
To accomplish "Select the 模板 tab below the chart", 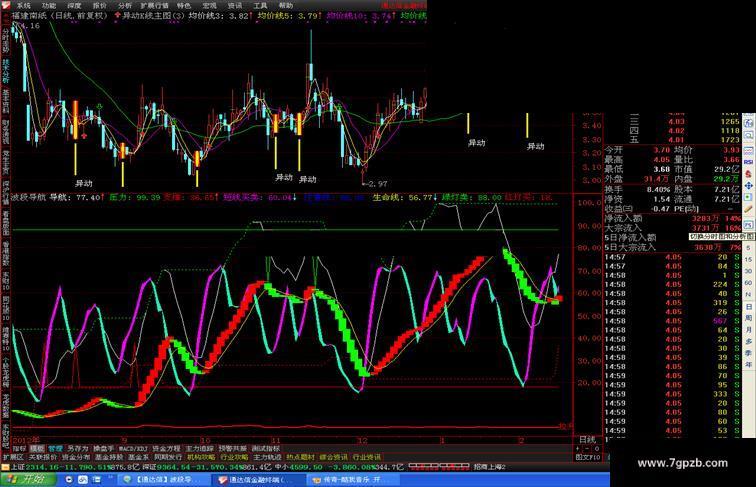I will (x=37, y=448).
